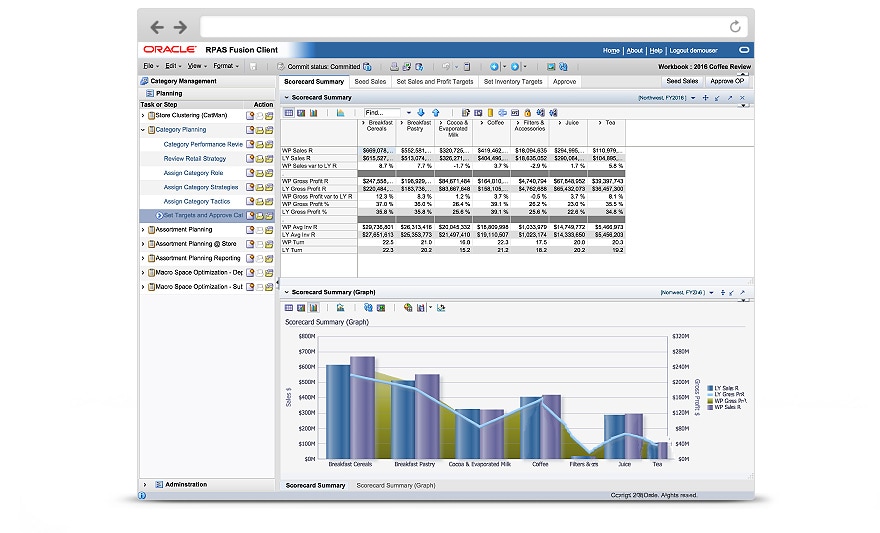Click the Seed Sales button
Image resolution: width=880 pixels, height=533 pixels.
pyautogui.click(x=682, y=81)
